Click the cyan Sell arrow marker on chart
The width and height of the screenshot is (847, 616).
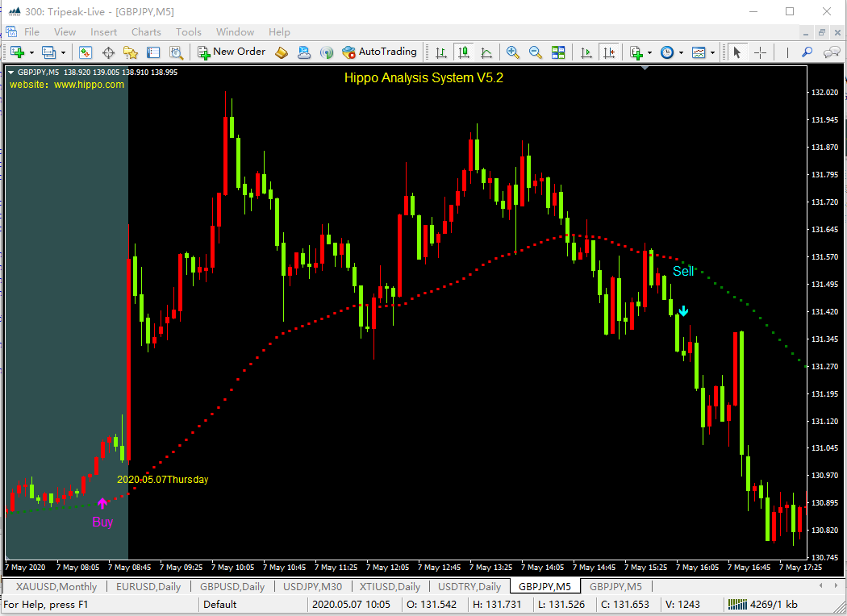click(683, 310)
